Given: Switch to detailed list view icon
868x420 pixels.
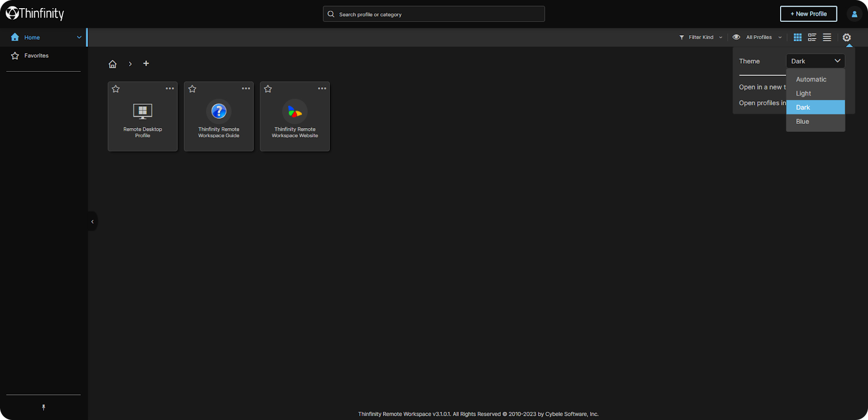Looking at the screenshot, I should click(x=812, y=37).
